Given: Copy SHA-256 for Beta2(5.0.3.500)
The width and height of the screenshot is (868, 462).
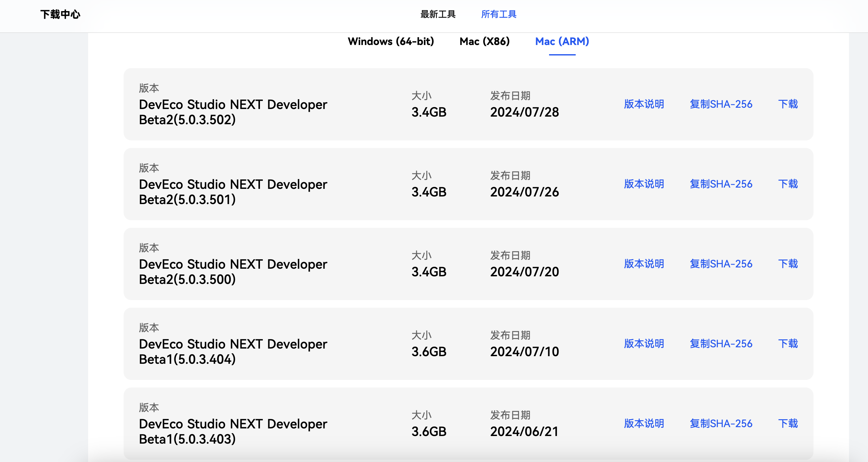Looking at the screenshot, I should coord(721,264).
